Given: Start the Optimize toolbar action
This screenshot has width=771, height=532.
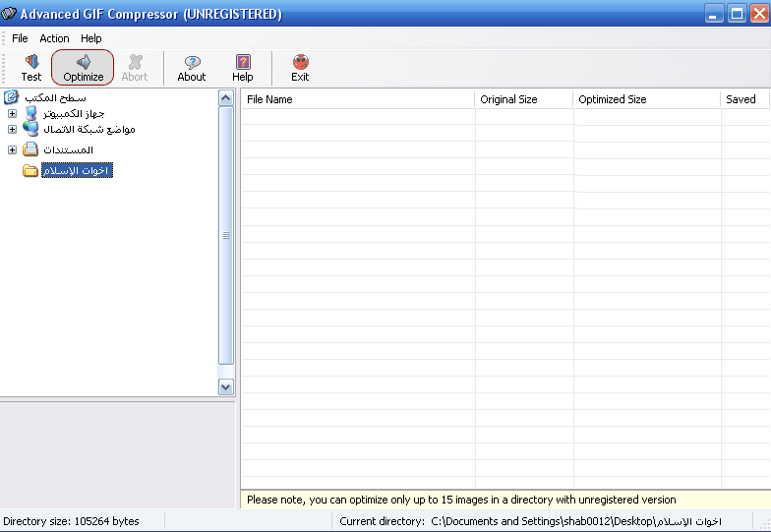Looking at the screenshot, I should tap(83, 67).
